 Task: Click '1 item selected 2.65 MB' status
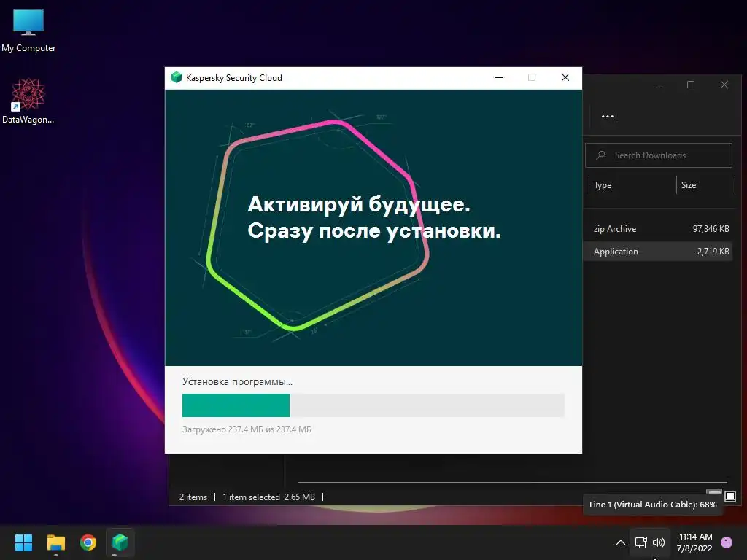tap(268, 497)
